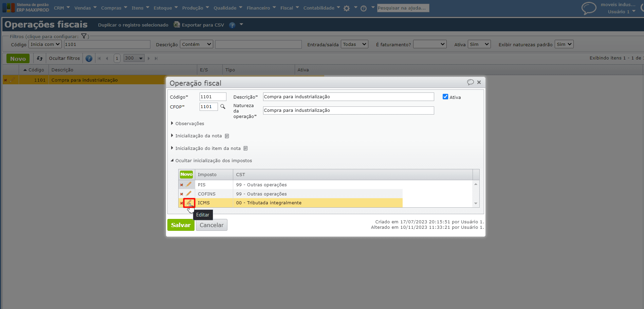Click the Cancelar button
This screenshot has width=644, height=309.
[211, 225]
